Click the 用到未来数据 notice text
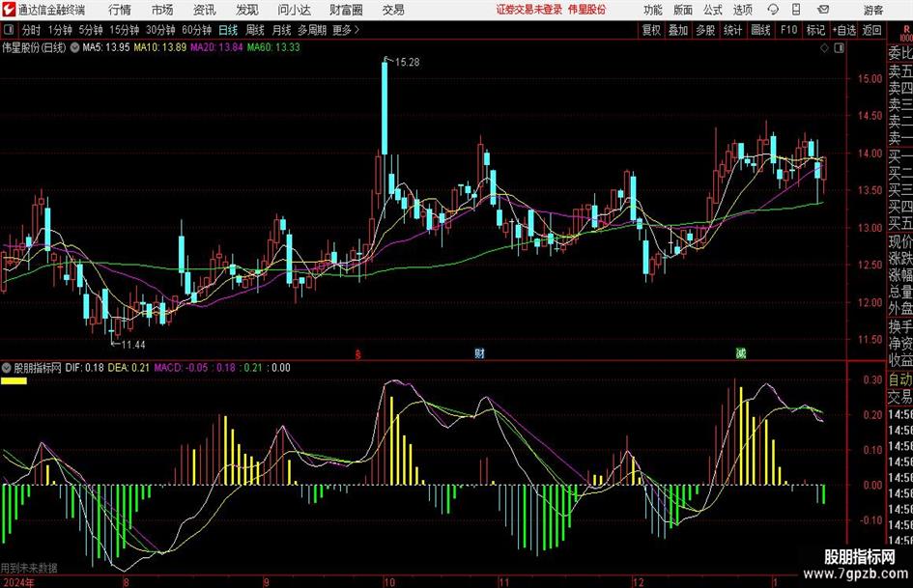The height and width of the screenshot is (588, 913). pos(29,568)
